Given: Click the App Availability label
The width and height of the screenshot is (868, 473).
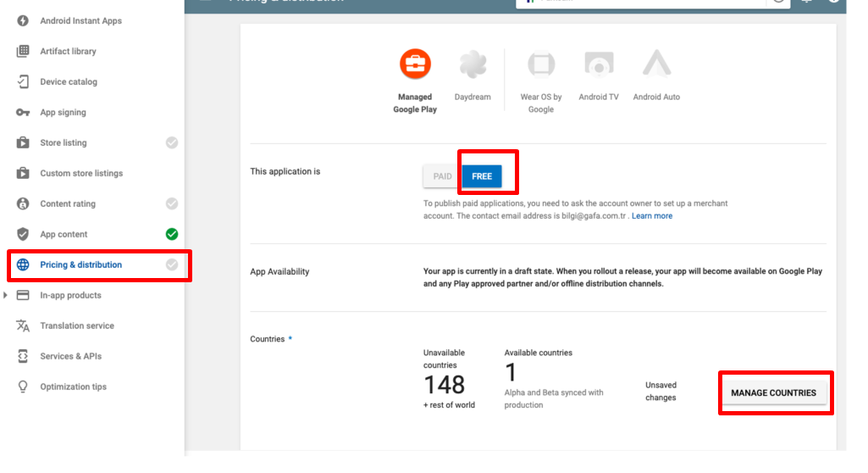Looking at the screenshot, I should (279, 271).
